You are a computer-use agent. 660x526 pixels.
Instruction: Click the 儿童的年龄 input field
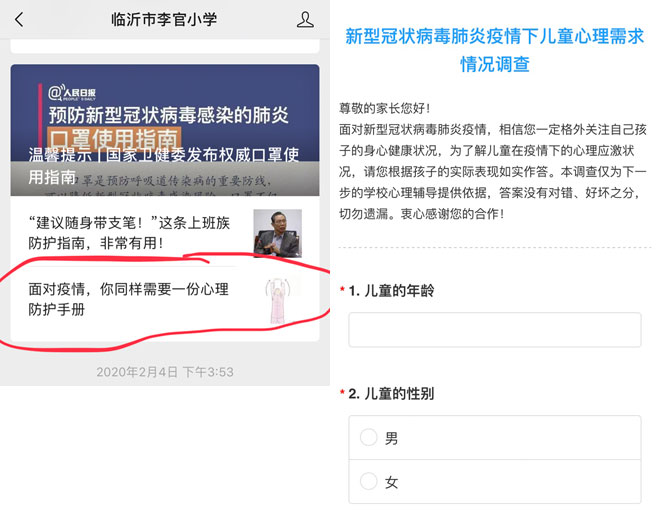pyautogui.click(x=495, y=329)
